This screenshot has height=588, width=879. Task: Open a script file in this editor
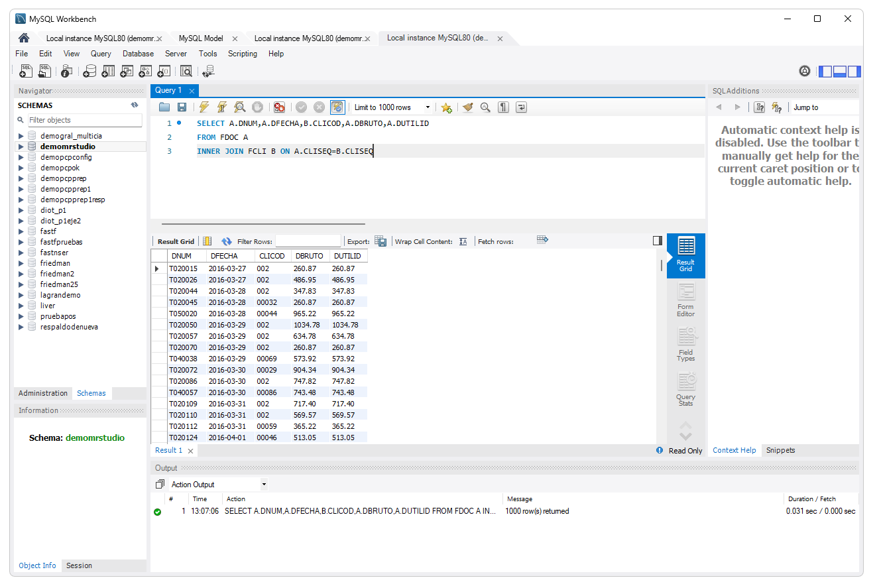point(164,107)
